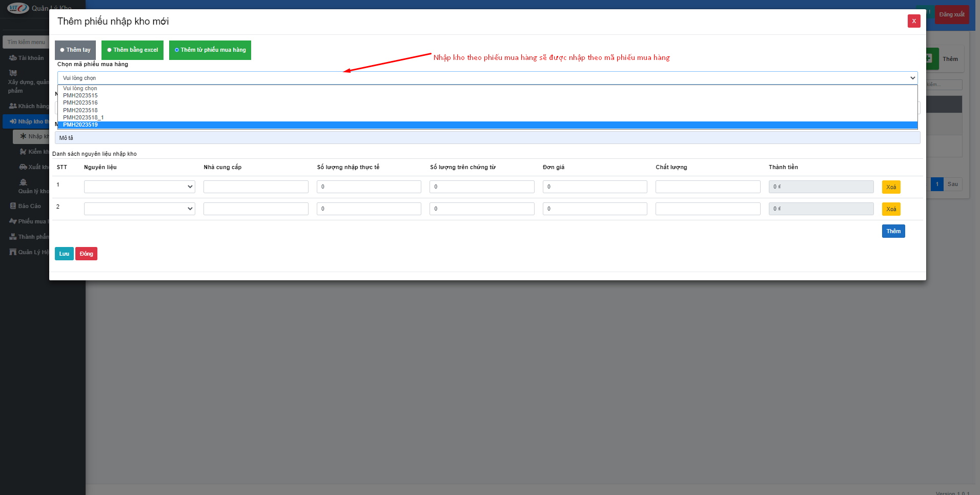
Task: Click the sidebar menu search box
Action: click(x=26, y=42)
